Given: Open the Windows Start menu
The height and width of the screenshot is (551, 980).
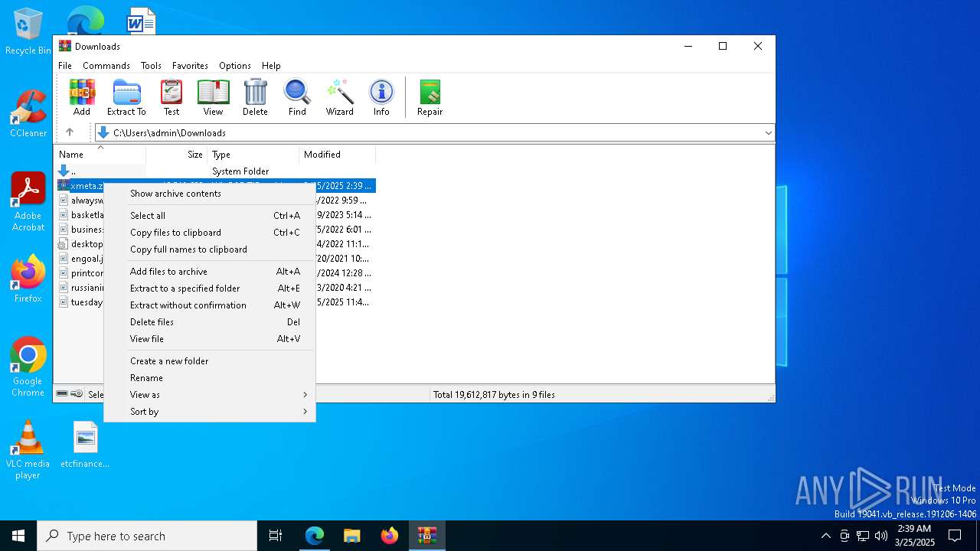Looking at the screenshot, I should coord(18,536).
